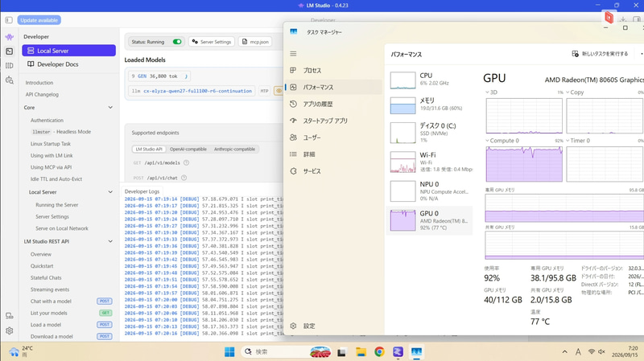Collapse the LM Studio REST API section chevron
The image size is (644, 361).
click(110, 241)
